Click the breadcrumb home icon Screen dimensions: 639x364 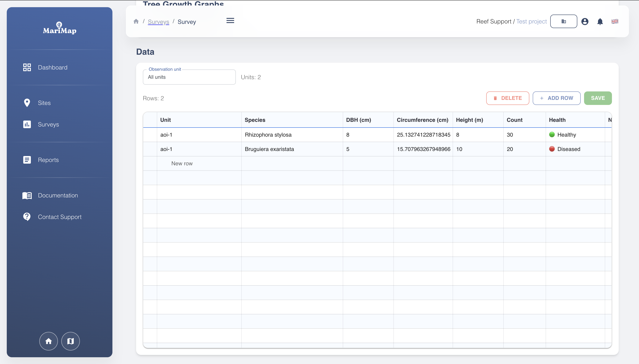(x=136, y=22)
